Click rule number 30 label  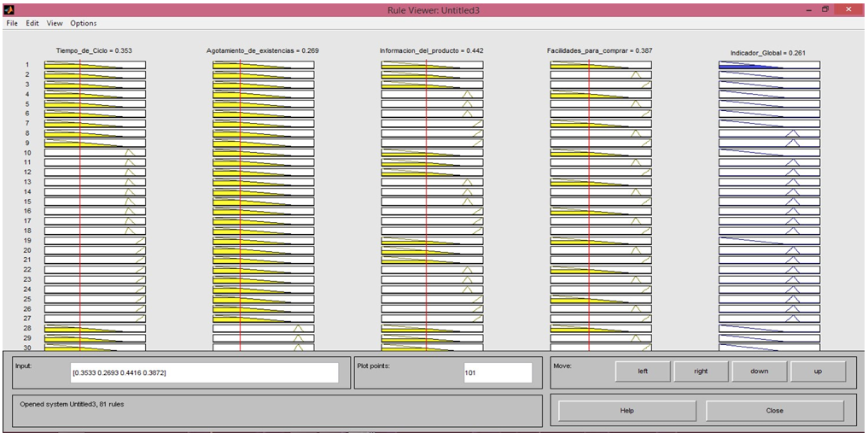[x=27, y=348]
